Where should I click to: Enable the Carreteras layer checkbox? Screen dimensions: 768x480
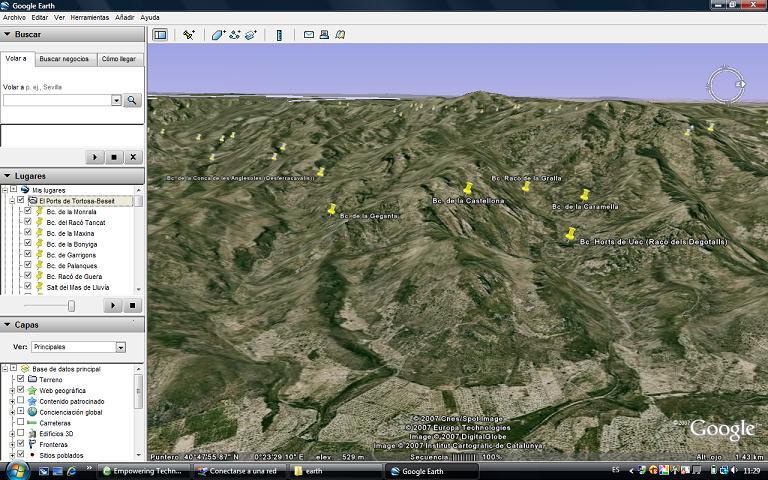21,422
